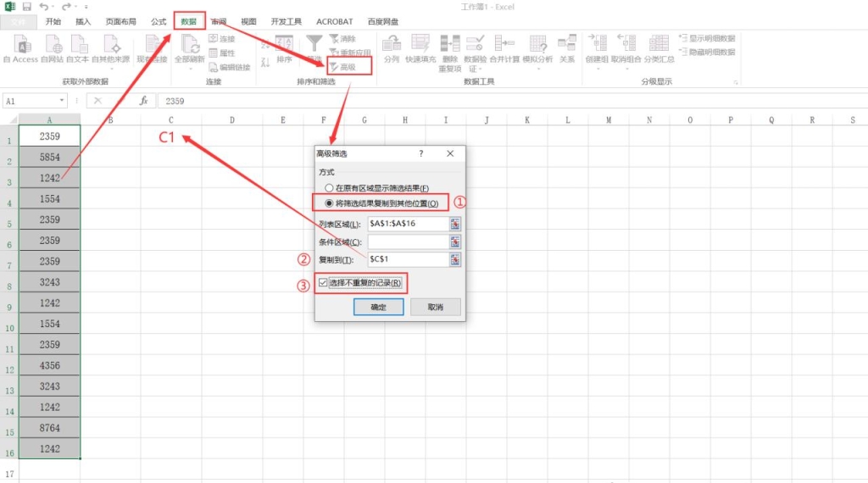Select column C header
This screenshot has height=483, width=868.
[x=171, y=120]
